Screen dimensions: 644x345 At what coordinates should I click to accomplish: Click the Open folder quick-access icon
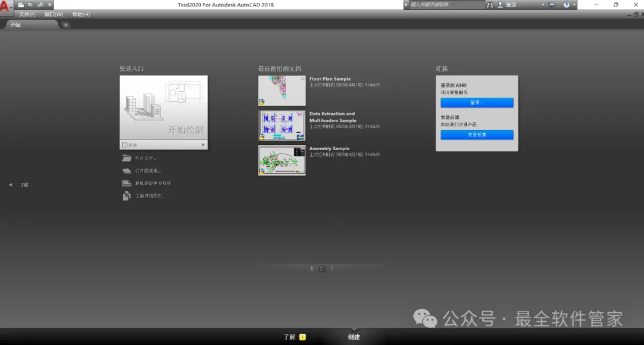31,5
